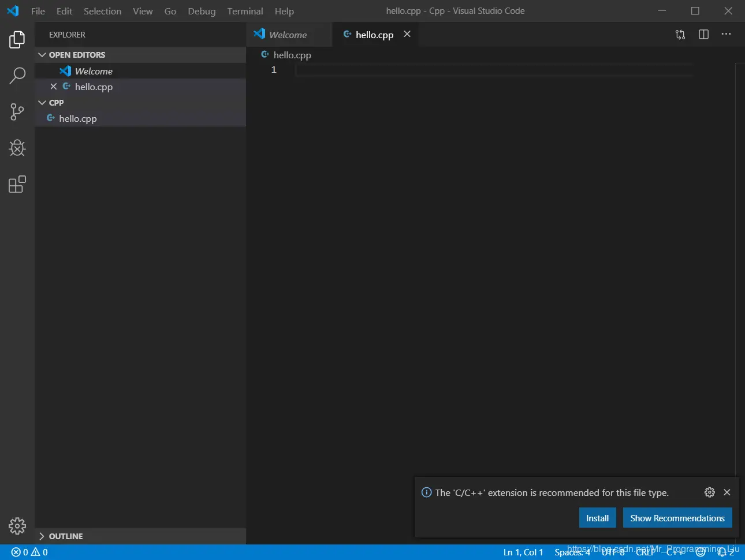Change file encoding via UTF-8
745x560 pixels.
[x=613, y=552]
